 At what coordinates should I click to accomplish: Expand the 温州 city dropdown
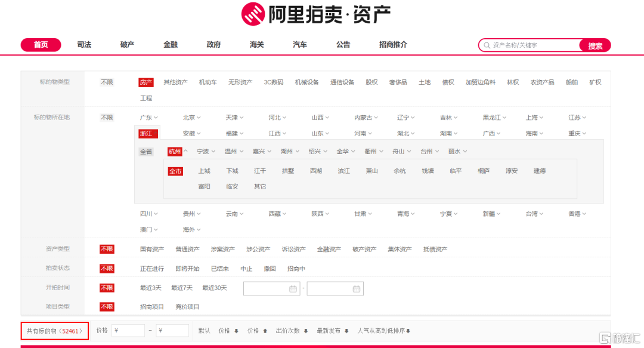click(234, 152)
